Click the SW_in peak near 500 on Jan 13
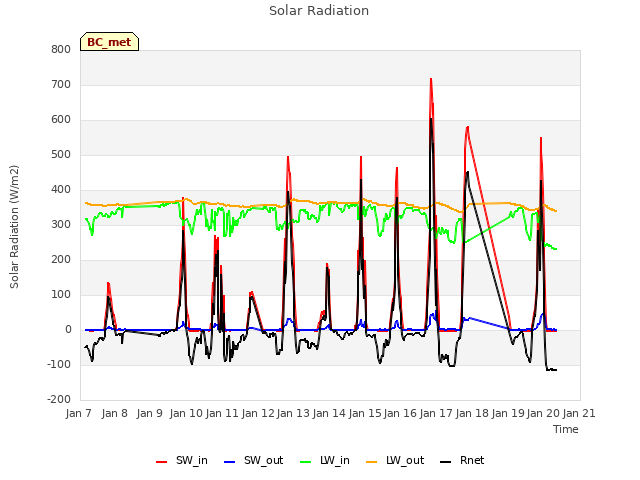The height and width of the screenshot is (480, 640). coord(288,157)
